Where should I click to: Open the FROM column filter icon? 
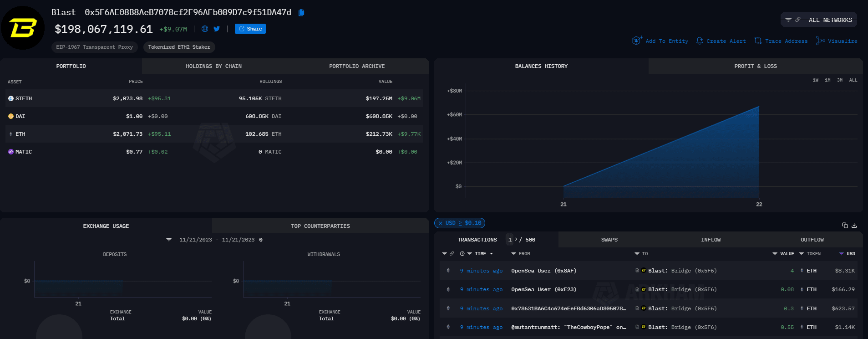pos(513,254)
